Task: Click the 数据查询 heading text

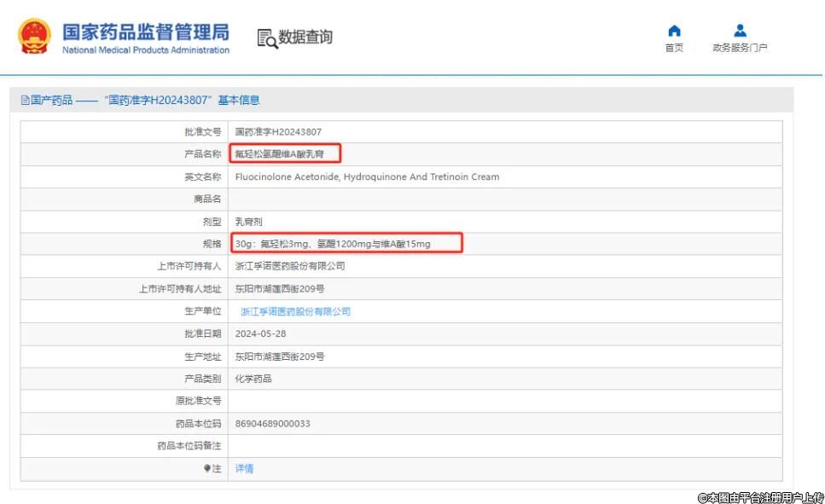Action: pyautogui.click(x=305, y=38)
